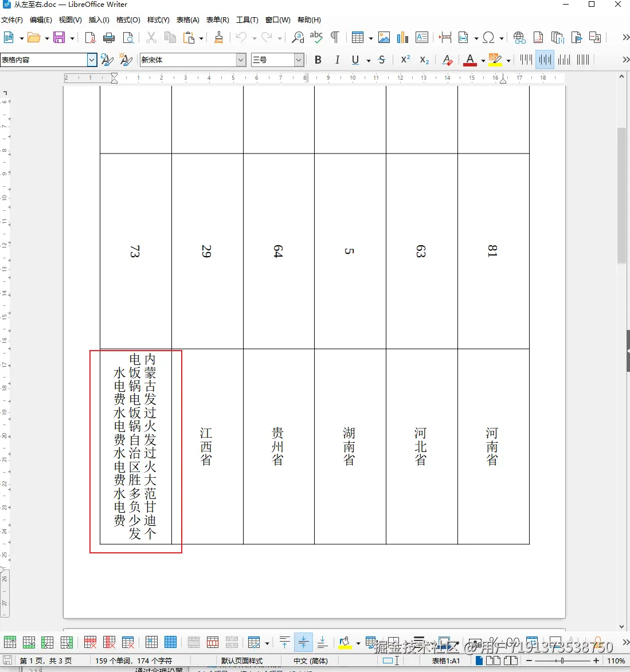The width and height of the screenshot is (630, 672).
Task: Expand the paragraph style dropdown
Action: pyautogui.click(x=91, y=60)
